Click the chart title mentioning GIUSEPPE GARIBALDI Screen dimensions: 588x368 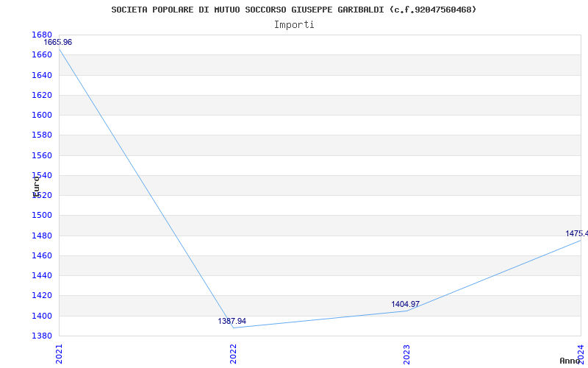pos(293,10)
